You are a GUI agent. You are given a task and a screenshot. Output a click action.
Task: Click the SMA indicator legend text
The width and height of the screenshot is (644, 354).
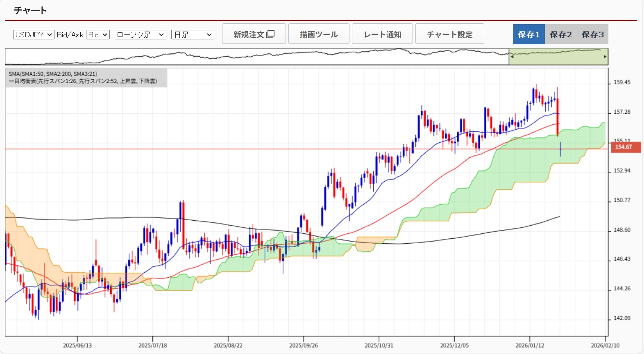coord(53,74)
